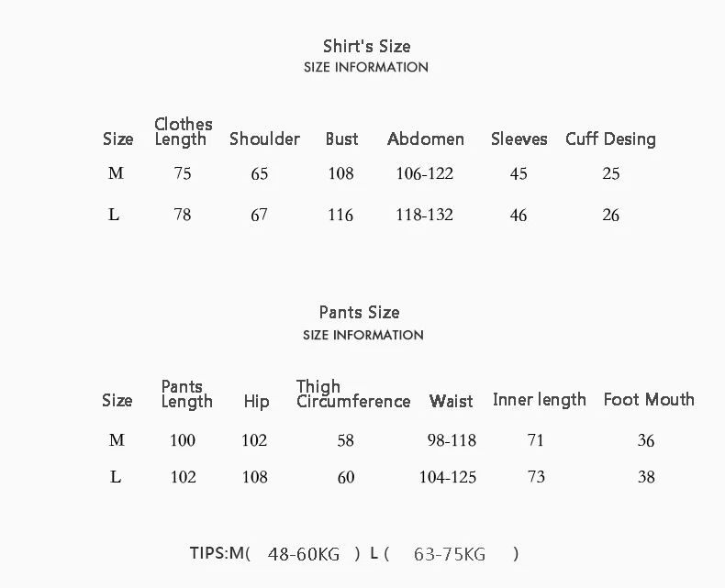725x588 pixels.
Task: Click the Inner length header
Action: tap(539, 400)
